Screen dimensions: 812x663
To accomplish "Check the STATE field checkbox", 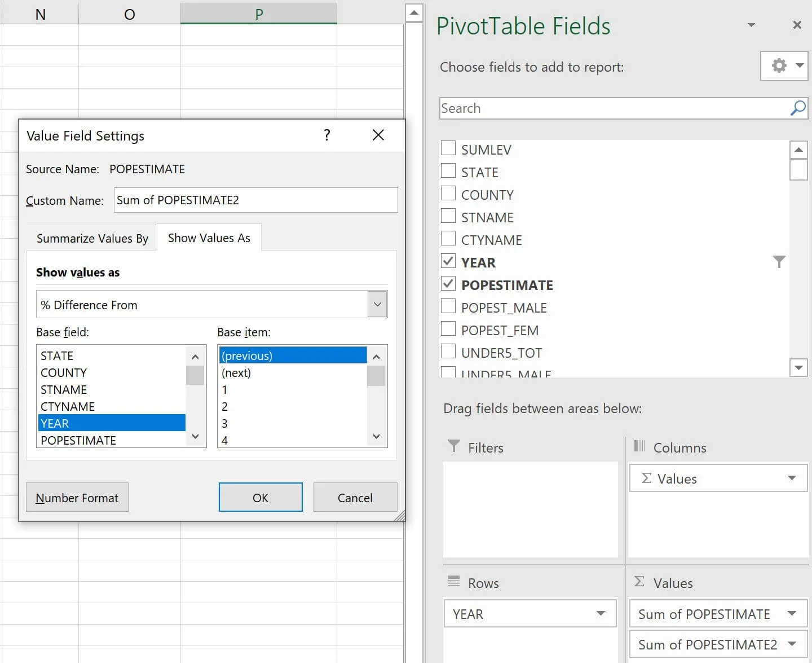I will (x=448, y=171).
